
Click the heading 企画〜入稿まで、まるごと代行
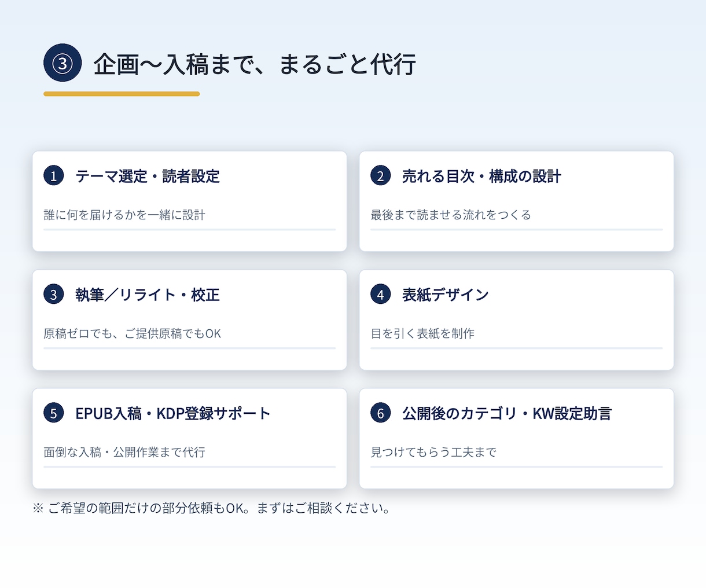[x=255, y=64]
